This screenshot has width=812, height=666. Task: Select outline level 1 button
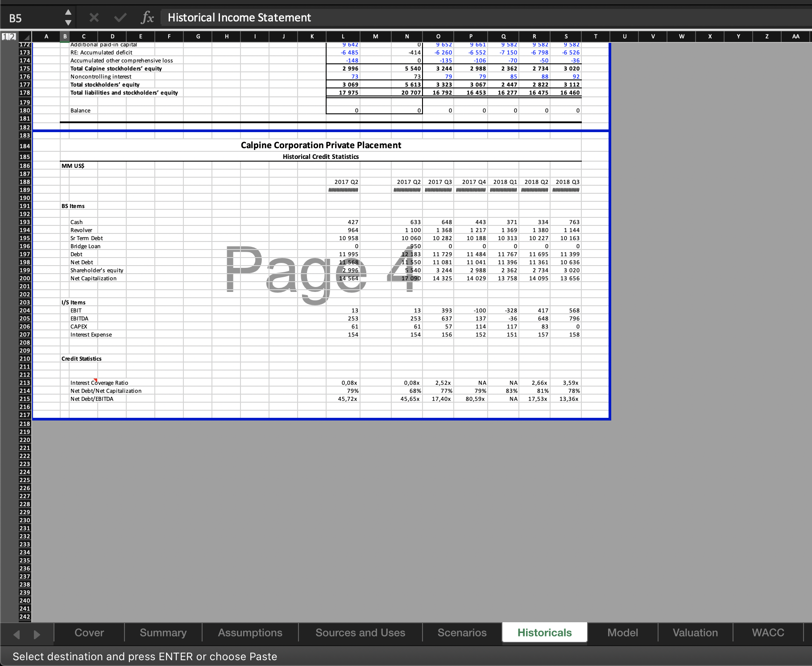(5, 36)
